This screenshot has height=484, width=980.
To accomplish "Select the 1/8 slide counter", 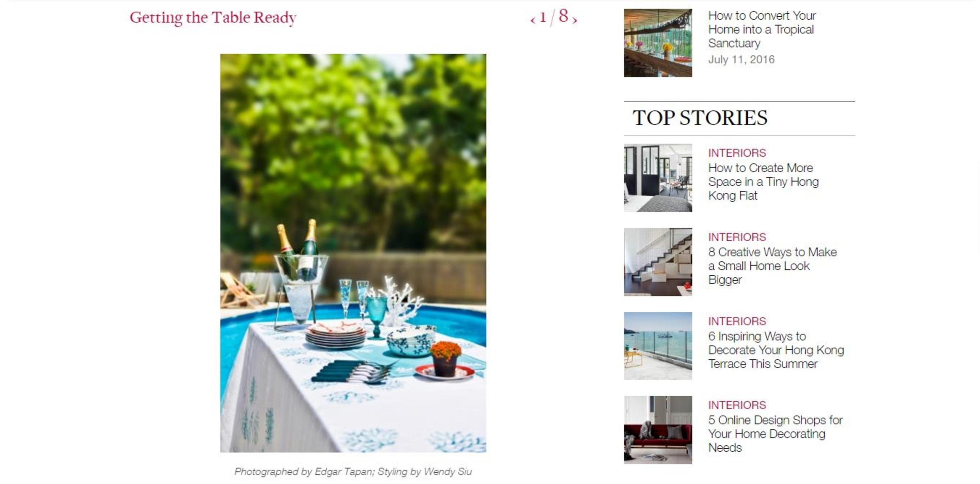I will 554,17.
